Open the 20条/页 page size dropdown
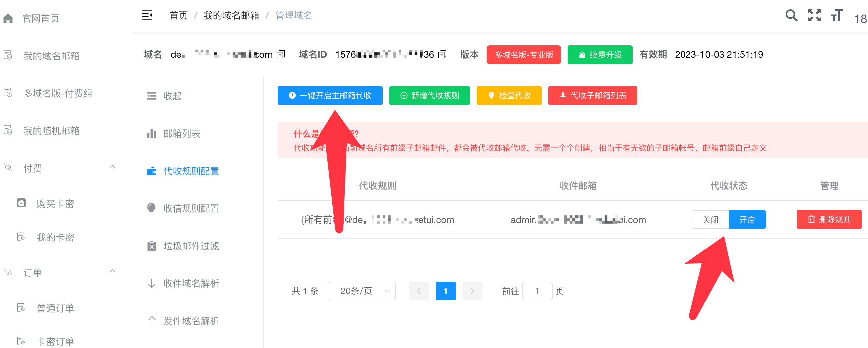This screenshot has width=868, height=348. 362,291
